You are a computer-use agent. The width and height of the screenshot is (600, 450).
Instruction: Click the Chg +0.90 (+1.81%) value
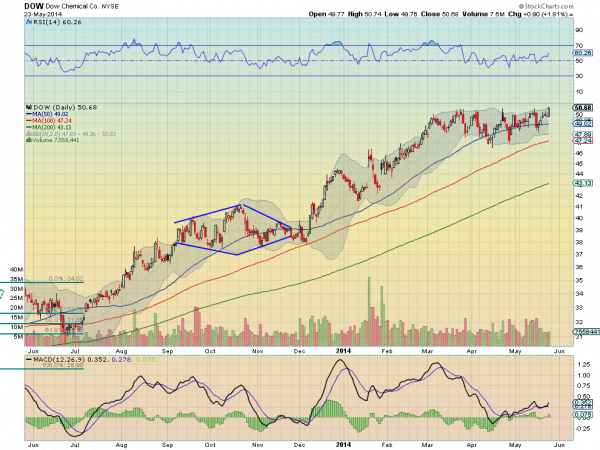coord(538,14)
